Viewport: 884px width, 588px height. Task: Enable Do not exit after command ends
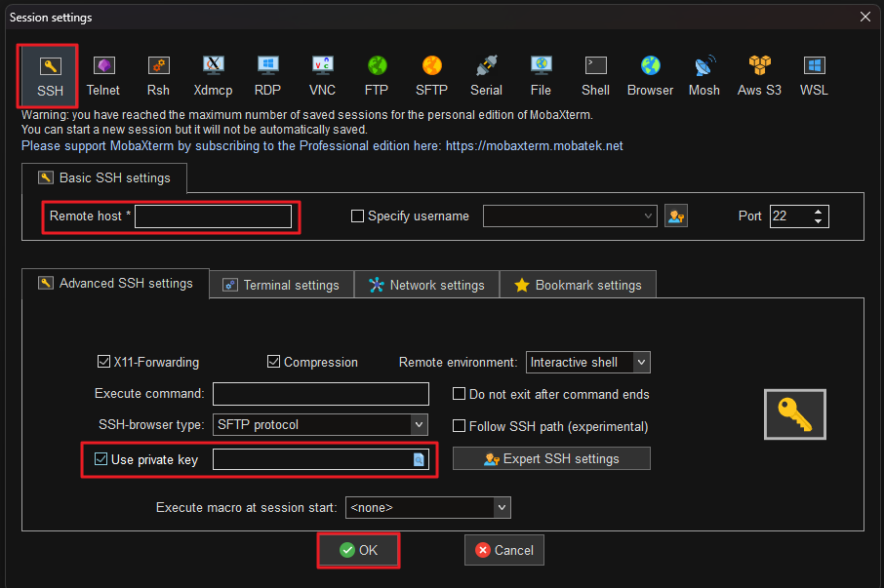coord(459,394)
